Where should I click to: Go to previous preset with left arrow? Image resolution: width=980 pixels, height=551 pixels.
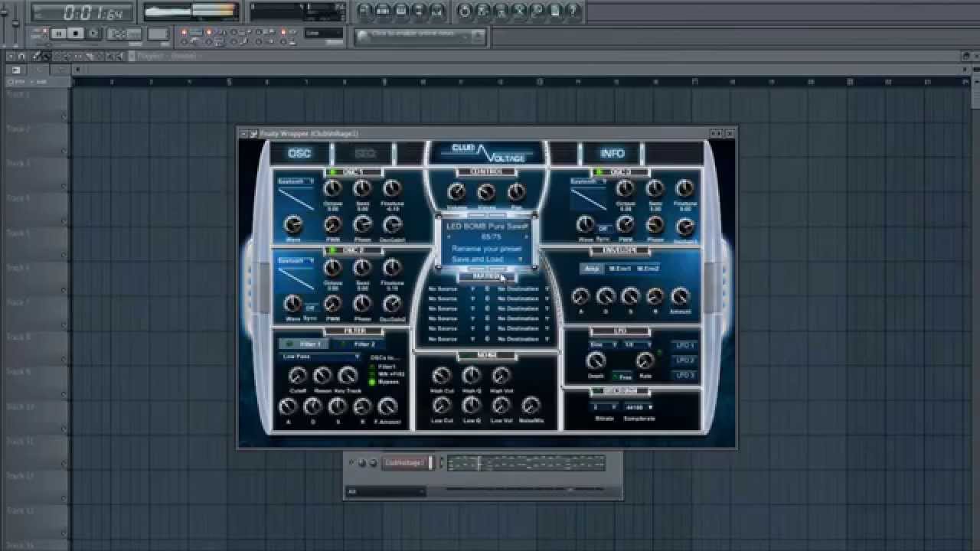[449, 237]
